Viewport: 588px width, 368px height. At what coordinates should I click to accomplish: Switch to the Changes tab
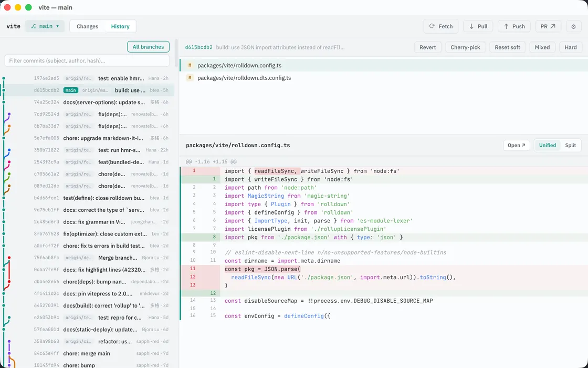[x=87, y=26]
